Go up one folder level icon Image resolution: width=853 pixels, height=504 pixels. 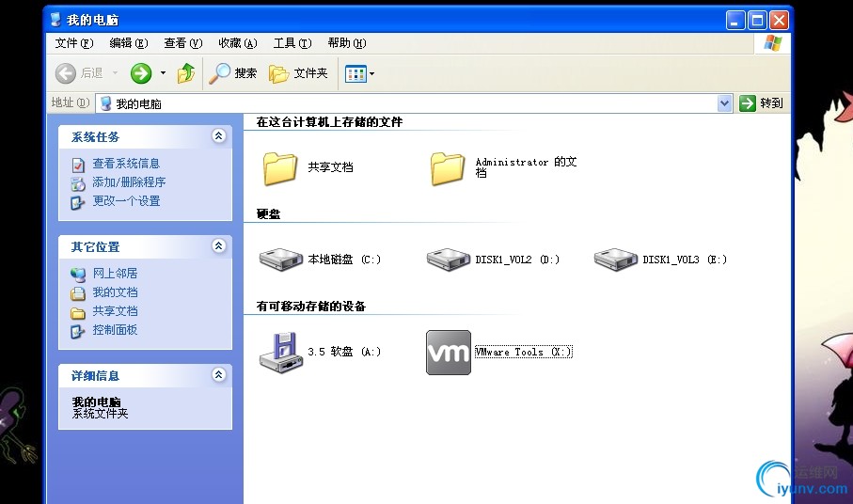[x=186, y=72]
